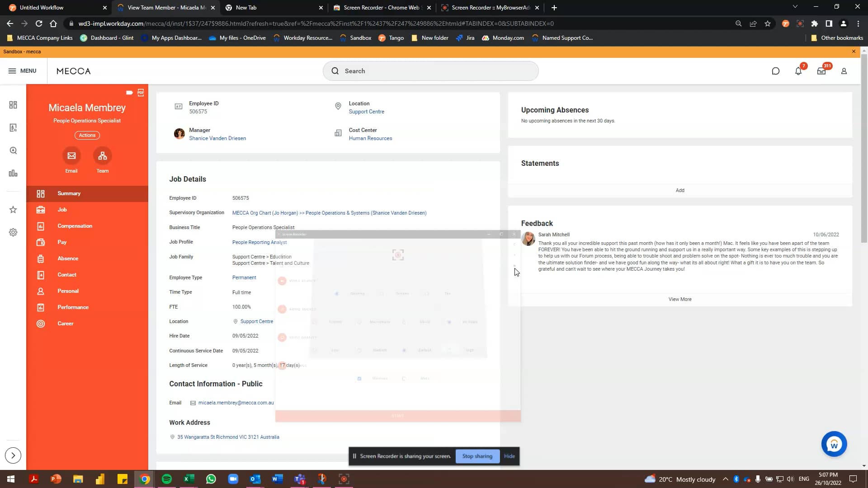Viewport: 868px width, 488px height.
Task: Click the favorites star in left rail
Action: 13,210
